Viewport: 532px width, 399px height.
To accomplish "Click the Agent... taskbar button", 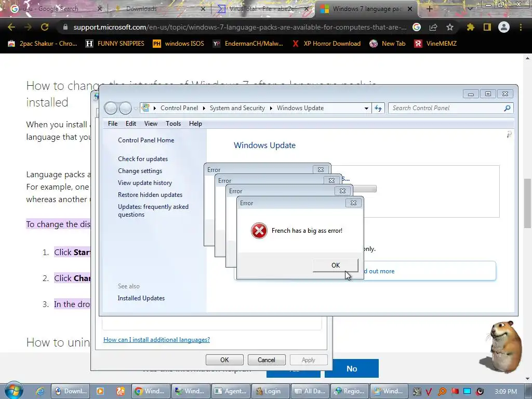I will click(230, 391).
